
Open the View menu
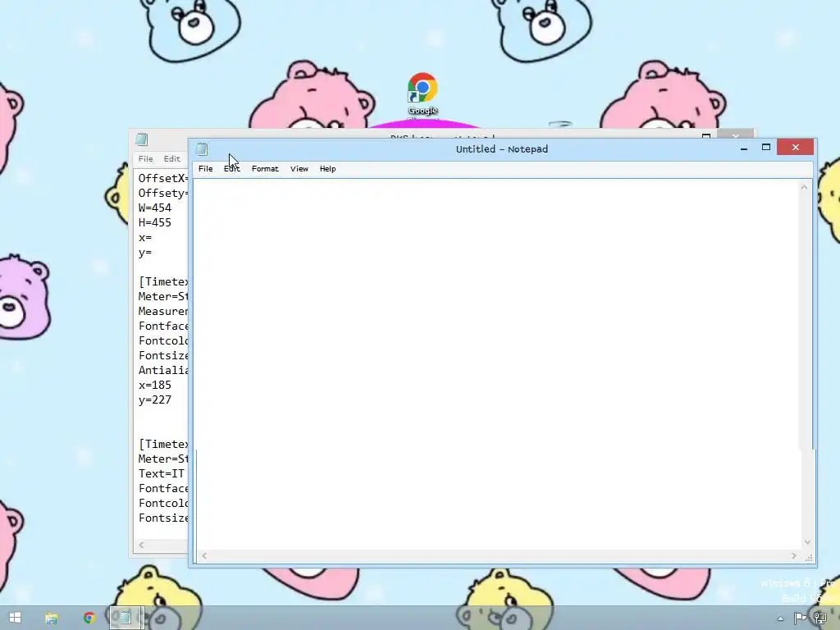pyautogui.click(x=299, y=169)
